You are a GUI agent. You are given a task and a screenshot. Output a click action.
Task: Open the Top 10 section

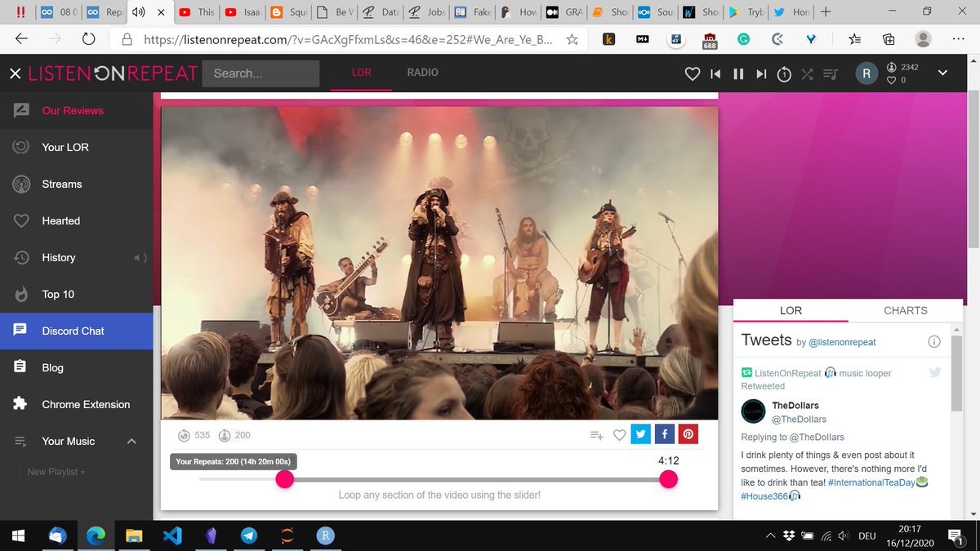coord(58,294)
